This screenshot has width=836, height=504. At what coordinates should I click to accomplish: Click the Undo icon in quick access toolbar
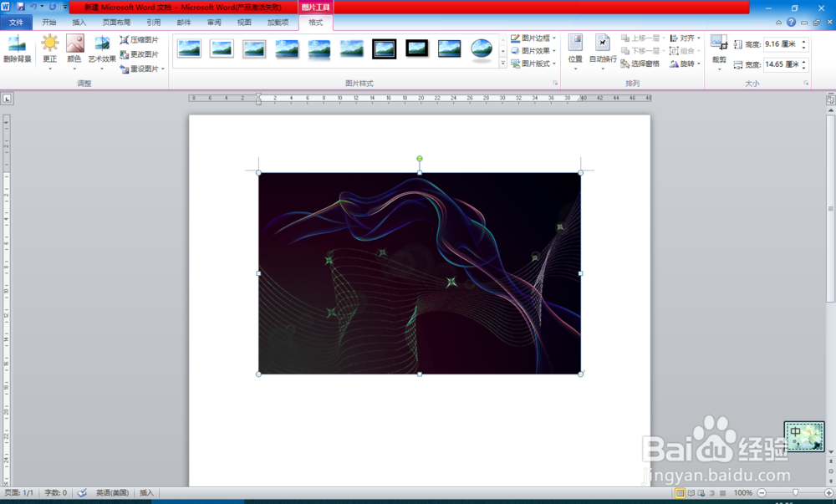tap(33, 7)
